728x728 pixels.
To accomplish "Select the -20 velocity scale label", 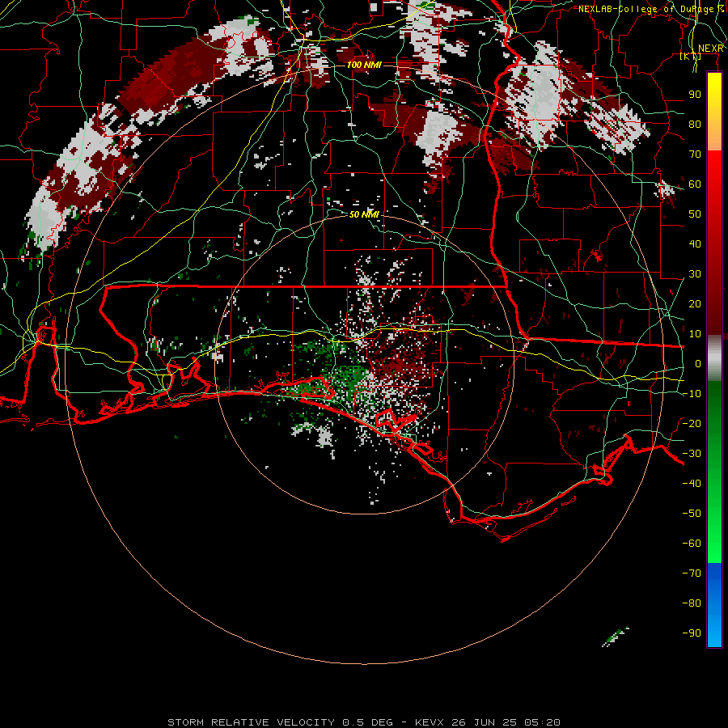I will pos(692,423).
